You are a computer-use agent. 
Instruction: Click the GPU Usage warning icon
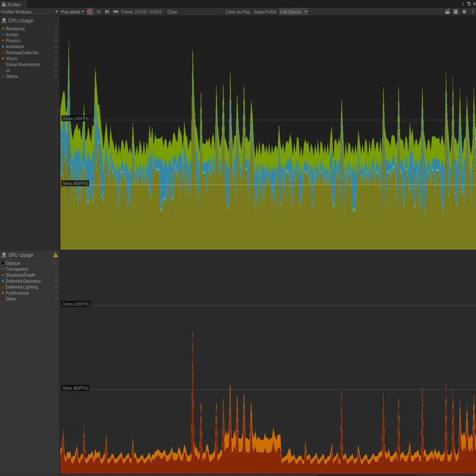pos(56,255)
